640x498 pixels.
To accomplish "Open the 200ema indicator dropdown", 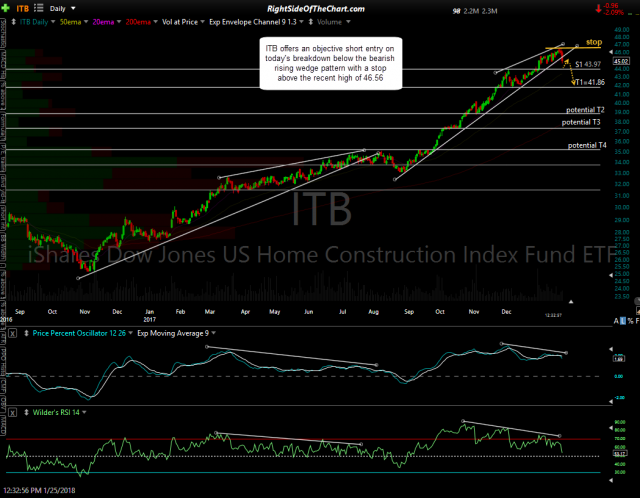I will (141, 22).
